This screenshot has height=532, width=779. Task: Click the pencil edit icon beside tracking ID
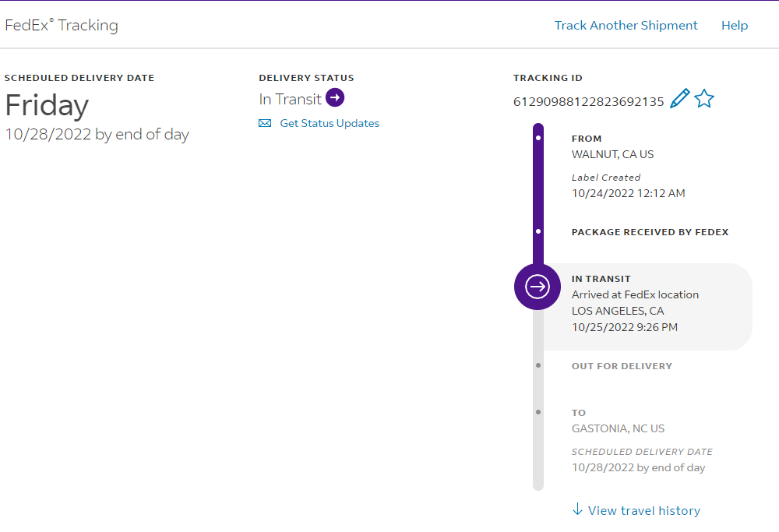[x=680, y=99]
